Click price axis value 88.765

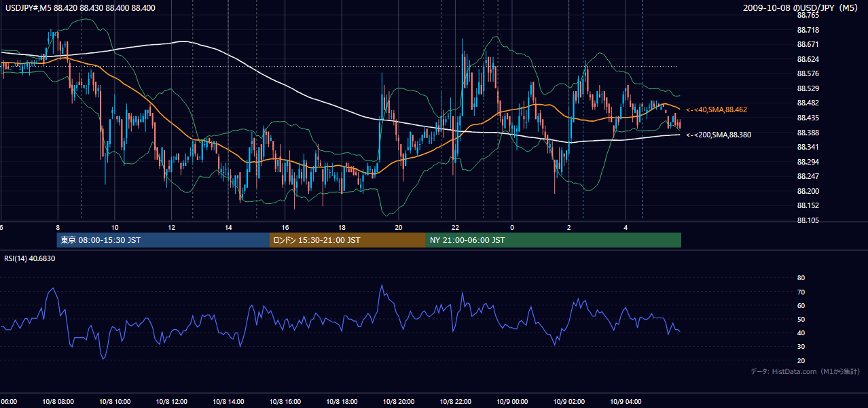point(808,15)
